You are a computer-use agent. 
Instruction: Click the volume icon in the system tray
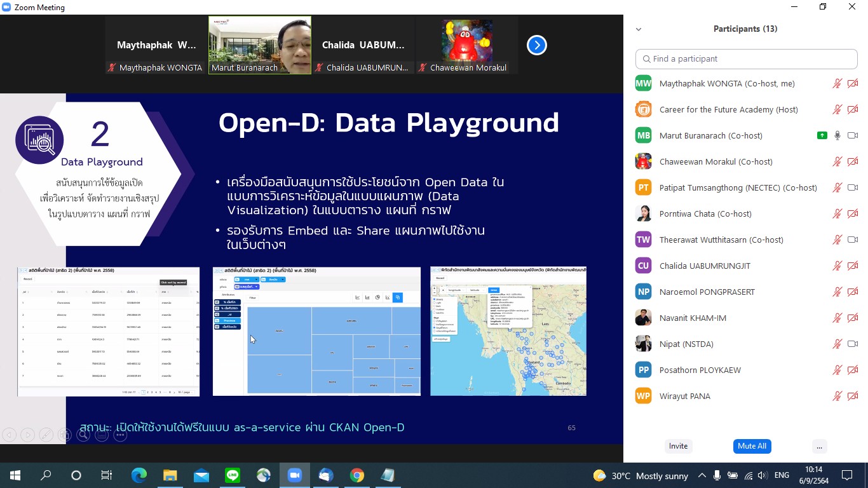pos(763,475)
